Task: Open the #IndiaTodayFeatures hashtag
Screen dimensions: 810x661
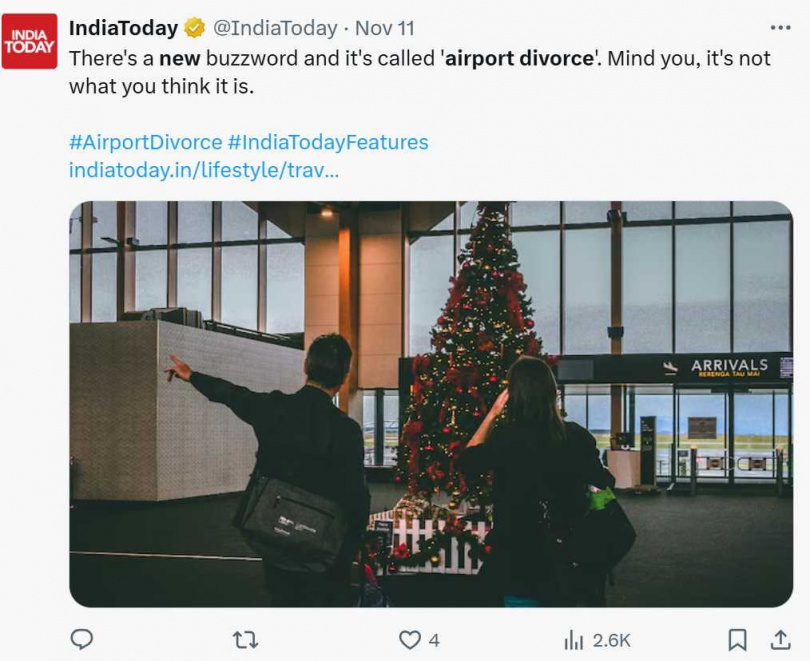Action: (328, 142)
